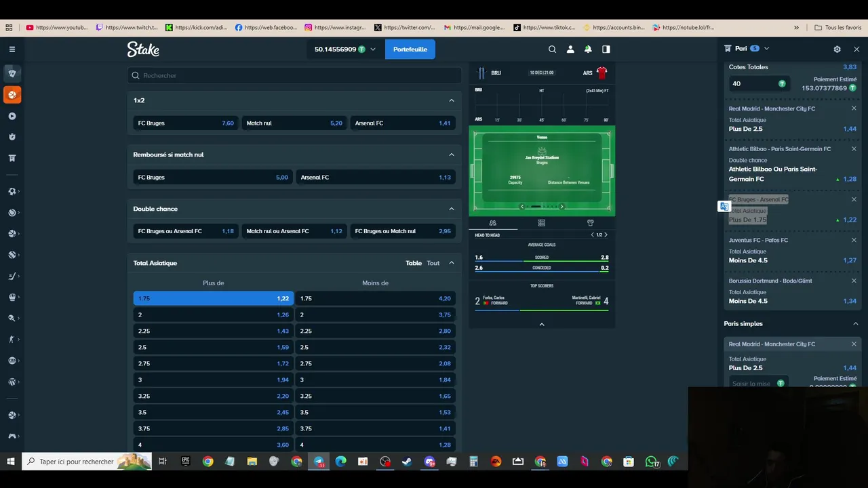This screenshot has height=488, width=868.
Task: Collapse Remboursé si match nul section
Action: pyautogui.click(x=452, y=155)
